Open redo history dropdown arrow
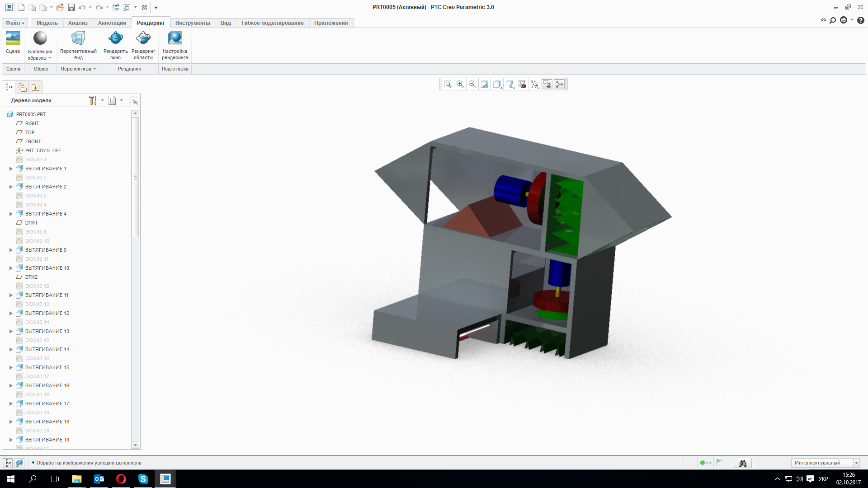The image size is (868, 488). [x=107, y=7]
